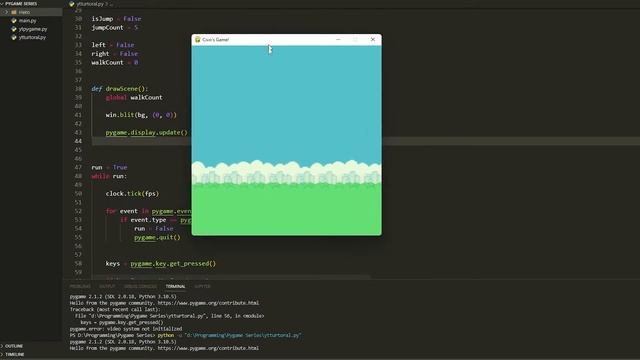The width and height of the screenshot is (640, 360).
Task: Click the 'pygame.display.update()' line
Action: pos(147,132)
